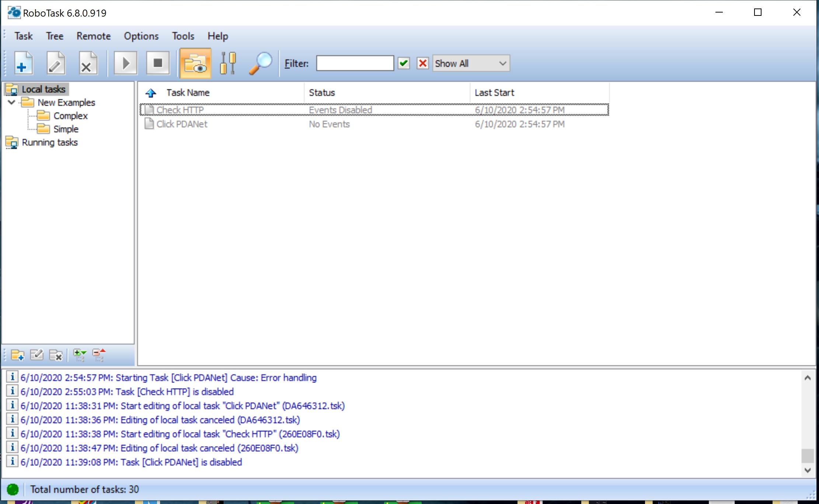Apply filter with green checkmark
The image size is (819, 504).
[404, 63]
